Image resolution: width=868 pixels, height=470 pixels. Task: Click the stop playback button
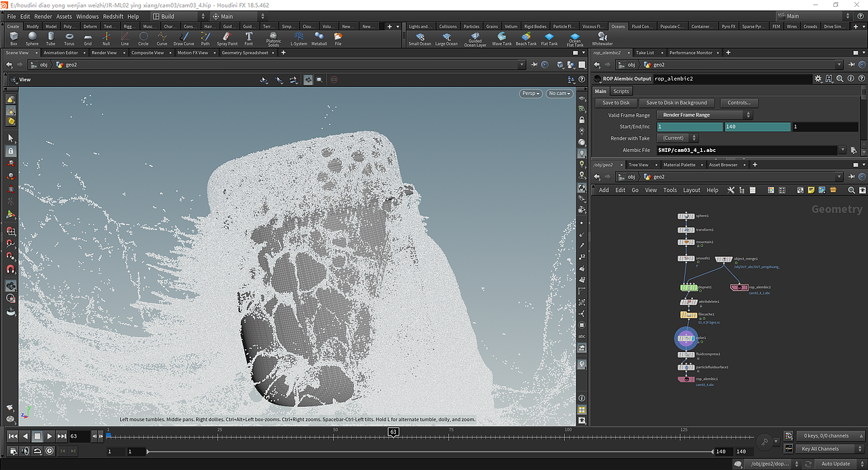point(37,436)
